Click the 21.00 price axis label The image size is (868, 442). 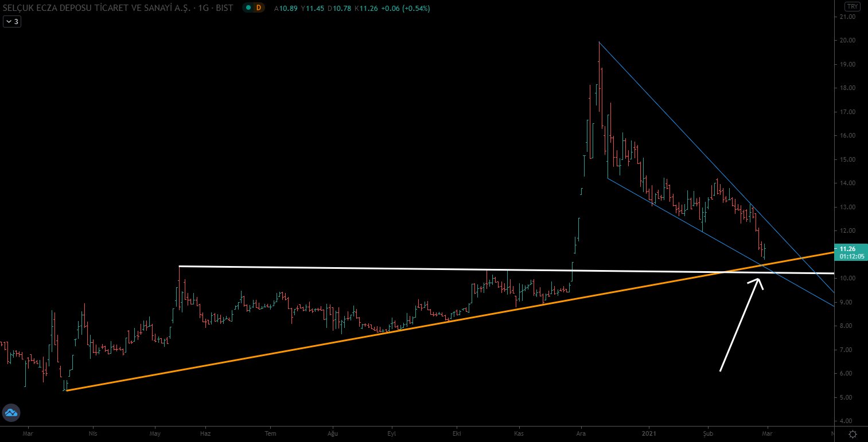(847, 17)
